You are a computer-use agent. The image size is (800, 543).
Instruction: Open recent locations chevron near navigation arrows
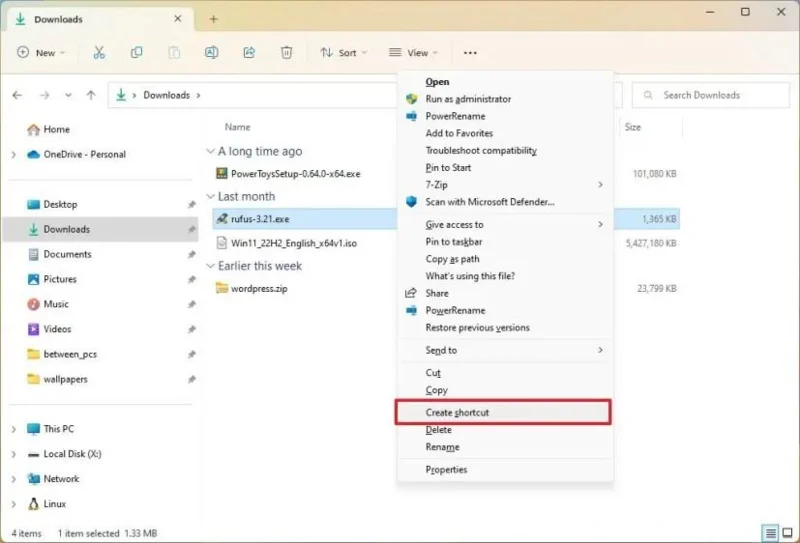(x=68, y=95)
